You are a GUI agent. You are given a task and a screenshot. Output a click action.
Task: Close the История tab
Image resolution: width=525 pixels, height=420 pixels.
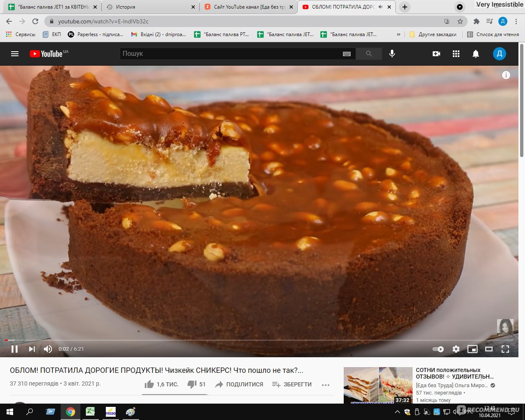pyautogui.click(x=193, y=7)
